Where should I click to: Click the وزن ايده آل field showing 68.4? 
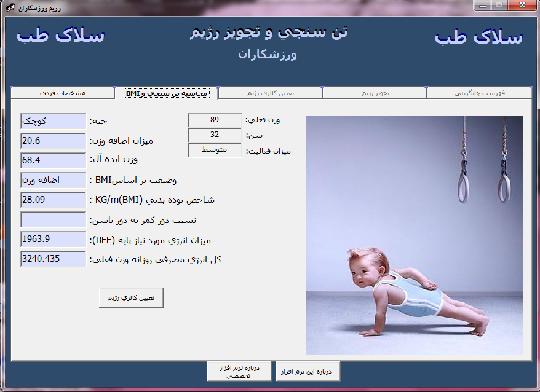click(53, 160)
